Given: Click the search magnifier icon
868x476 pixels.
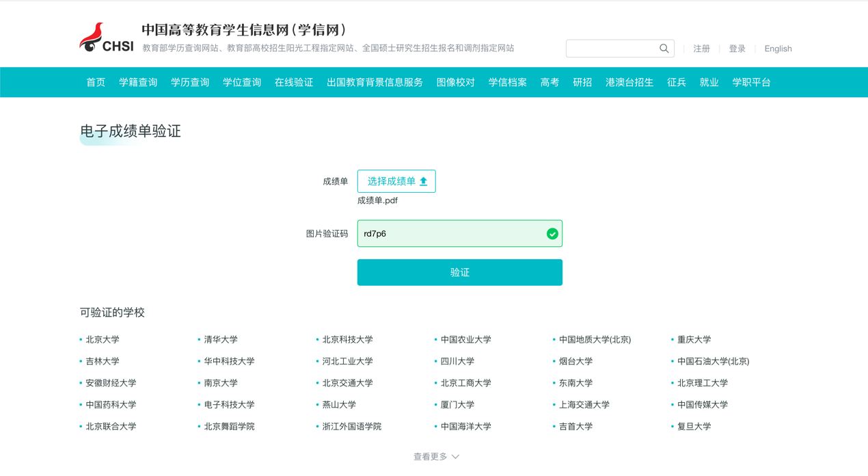Looking at the screenshot, I should 664,49.
